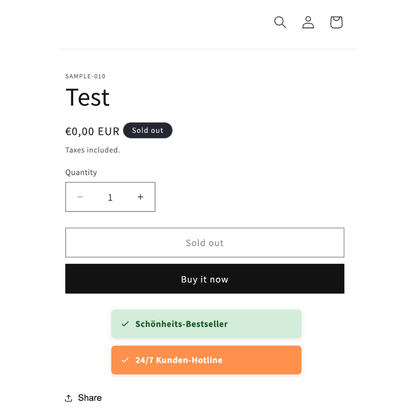Click the Taxes included text
This screenshot has height=416, width=416.
(92, 150)
